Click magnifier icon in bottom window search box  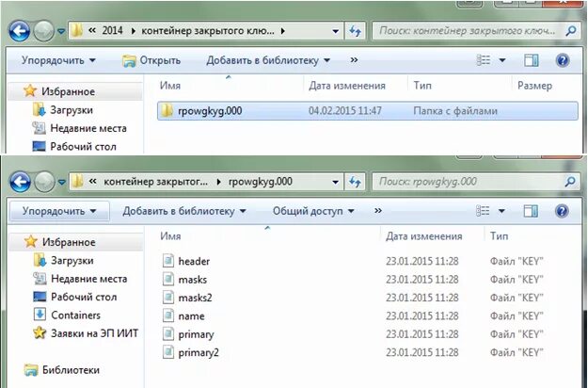(570, 182)
